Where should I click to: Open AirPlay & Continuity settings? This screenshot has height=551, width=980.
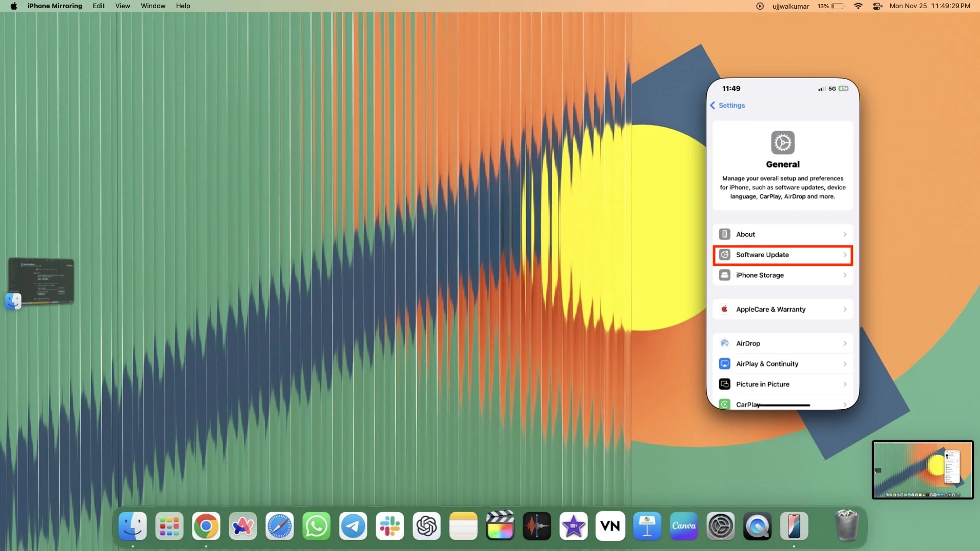783,363
